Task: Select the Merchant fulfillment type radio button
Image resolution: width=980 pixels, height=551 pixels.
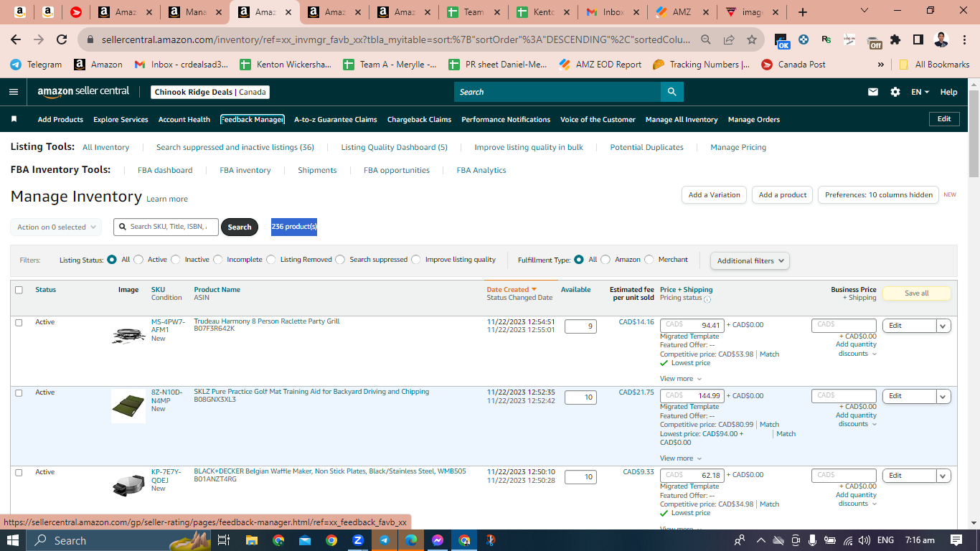Action: click(649, 260)
